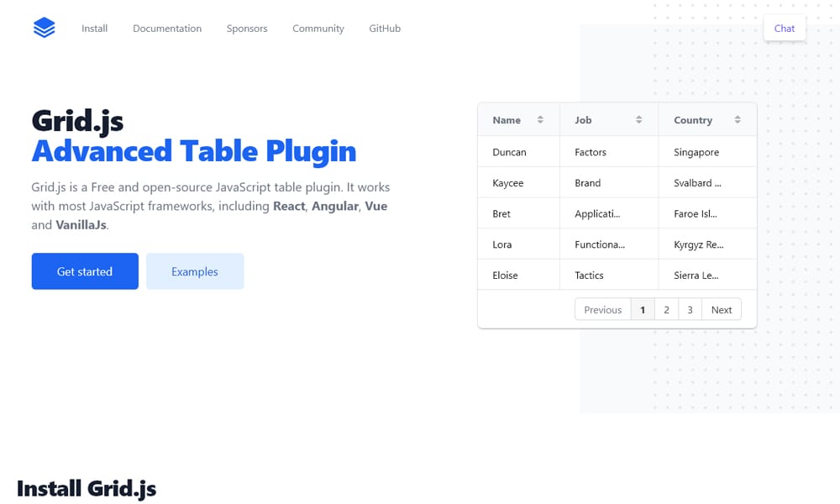This screenshot has height=504, width=840.
Task: Select pagination page 2
Action: [x=666, y=310]
